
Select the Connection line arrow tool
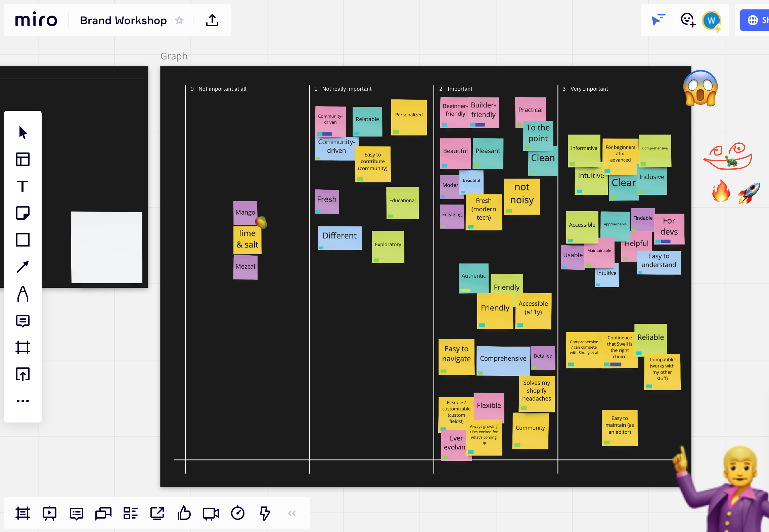[22, 267]
